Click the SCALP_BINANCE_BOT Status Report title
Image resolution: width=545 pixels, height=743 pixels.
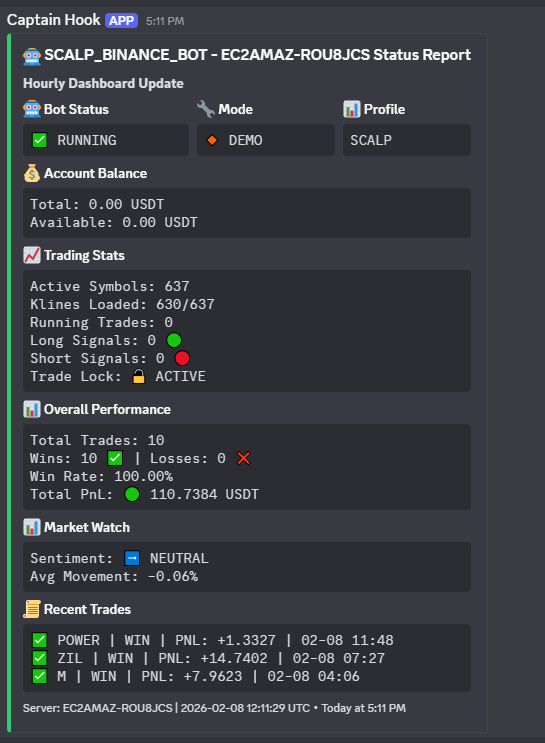coord(257,55)
